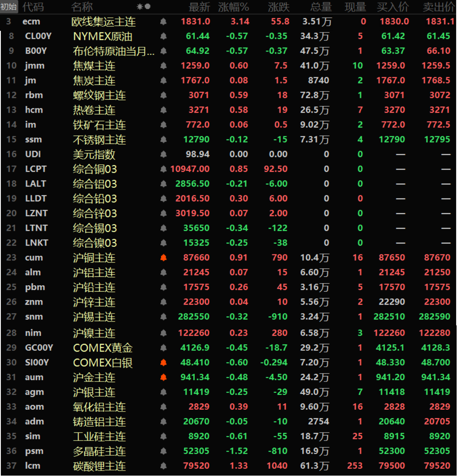The height and width of the screenshot is (476, 457).
Task: Click the 代码 column header
Action: [33, 7]
